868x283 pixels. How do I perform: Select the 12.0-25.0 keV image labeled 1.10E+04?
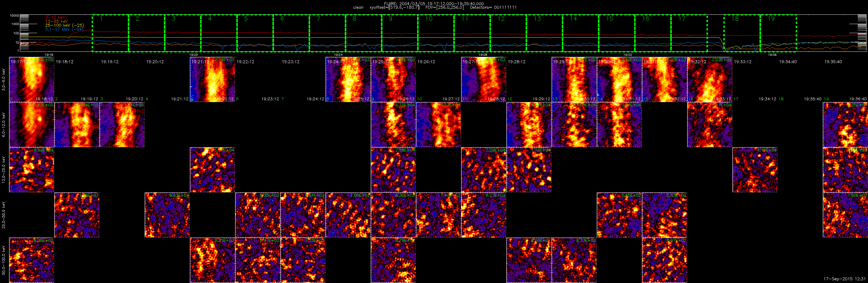coord(755,169)
